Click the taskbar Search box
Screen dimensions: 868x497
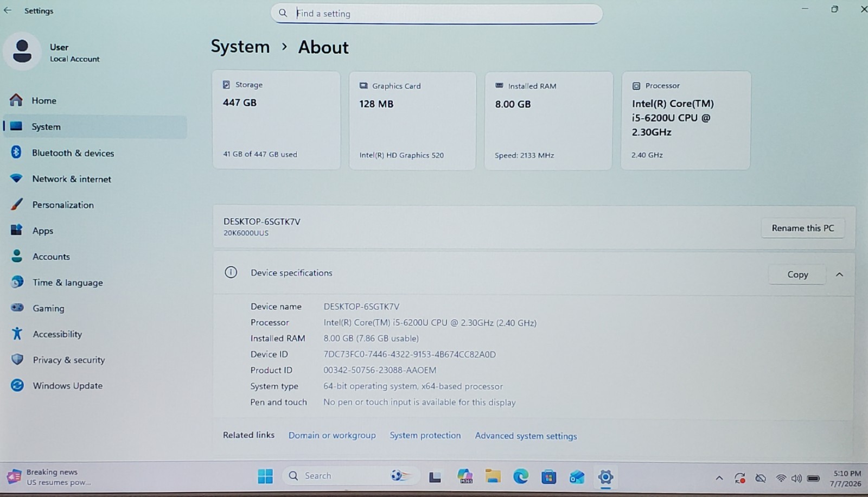click(x=350, y=476)
